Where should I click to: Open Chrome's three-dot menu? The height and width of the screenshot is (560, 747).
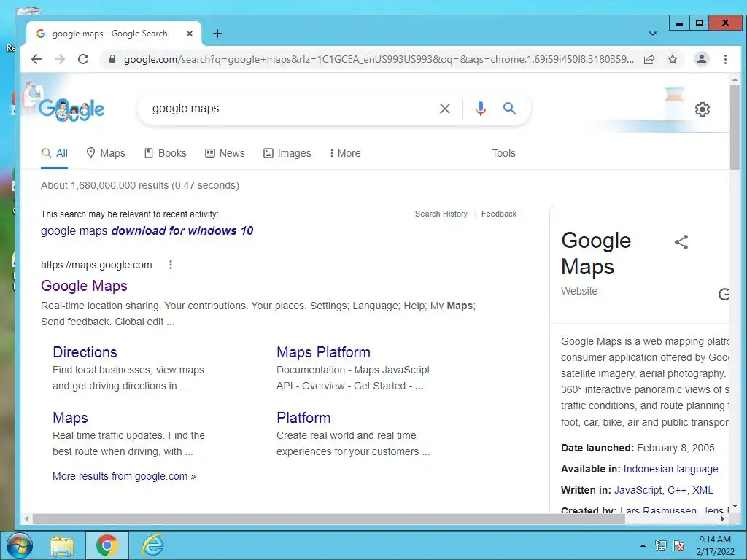(725, 59)
